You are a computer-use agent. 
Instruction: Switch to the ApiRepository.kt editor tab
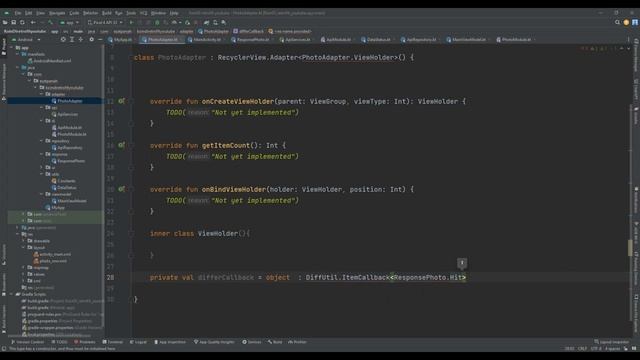click(421, 40)
